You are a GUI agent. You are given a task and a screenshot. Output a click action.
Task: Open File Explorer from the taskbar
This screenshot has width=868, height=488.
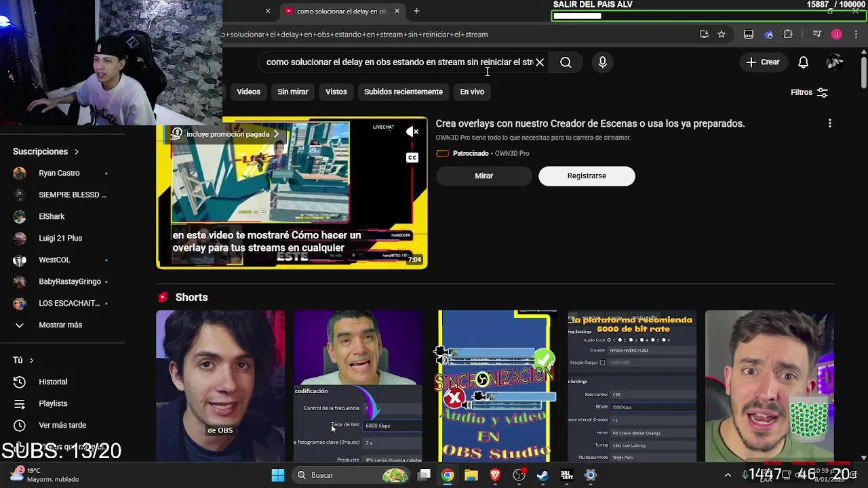click(x=471, y=475)
